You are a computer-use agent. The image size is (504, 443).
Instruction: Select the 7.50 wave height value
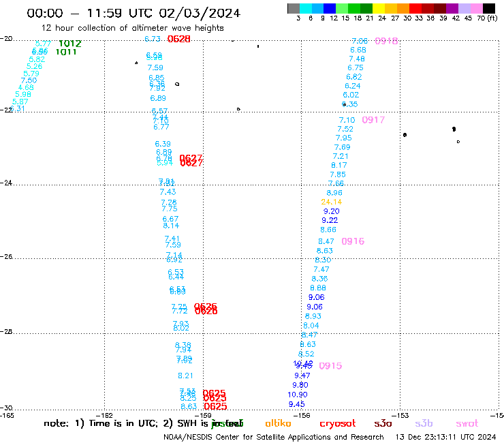[x=29, y=80]
